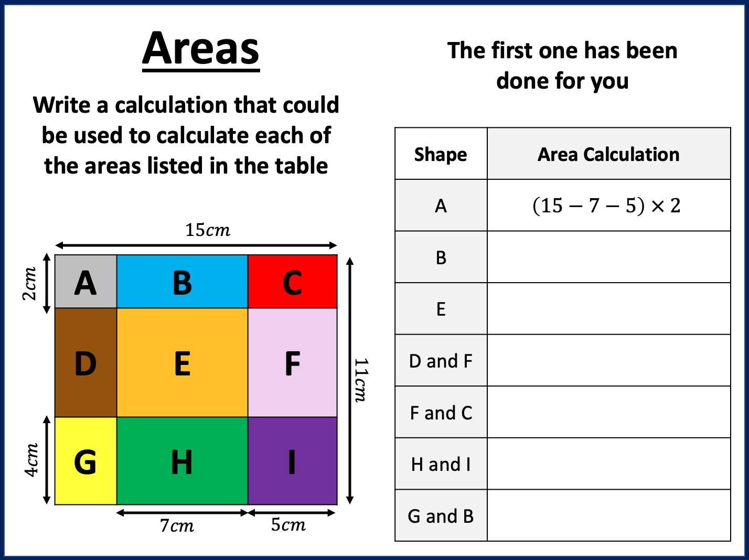The width and height of the screenshot is (749, 560).
Task: Click the orange rectangle E
Action: pyautogui.click(x=182, y=362)
